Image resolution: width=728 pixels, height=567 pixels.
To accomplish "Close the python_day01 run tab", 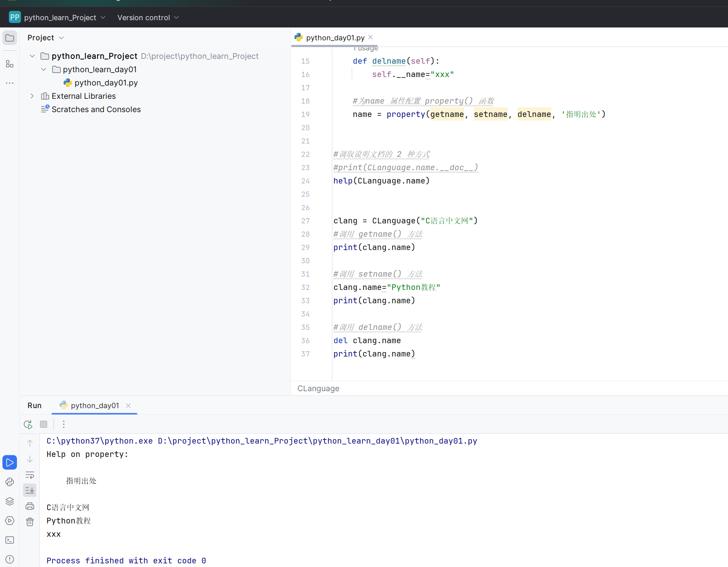I will 128,406.
